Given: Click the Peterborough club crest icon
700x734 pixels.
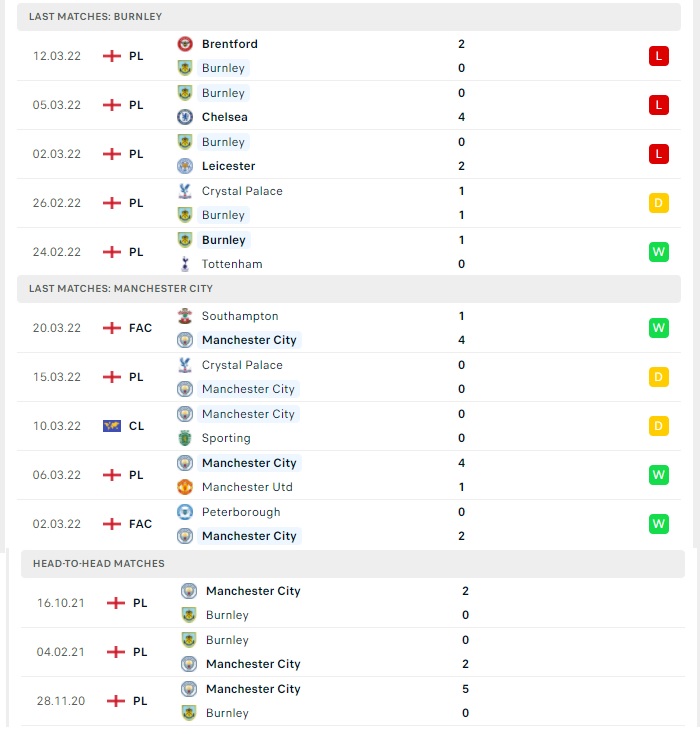Looking at the screenshot, I should pyautogui.click(x=185, y=512).
